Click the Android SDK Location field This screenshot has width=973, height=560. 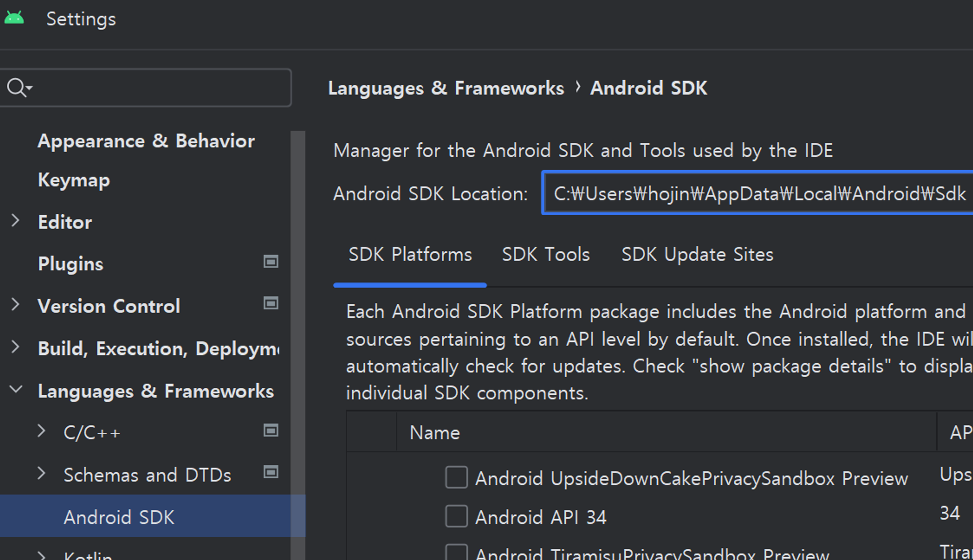coord(759,193)
